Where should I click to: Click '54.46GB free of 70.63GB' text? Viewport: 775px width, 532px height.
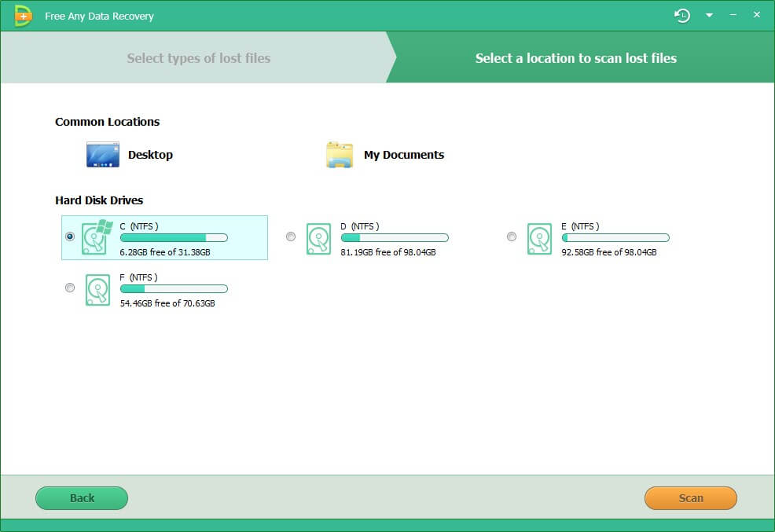point(167,303)
